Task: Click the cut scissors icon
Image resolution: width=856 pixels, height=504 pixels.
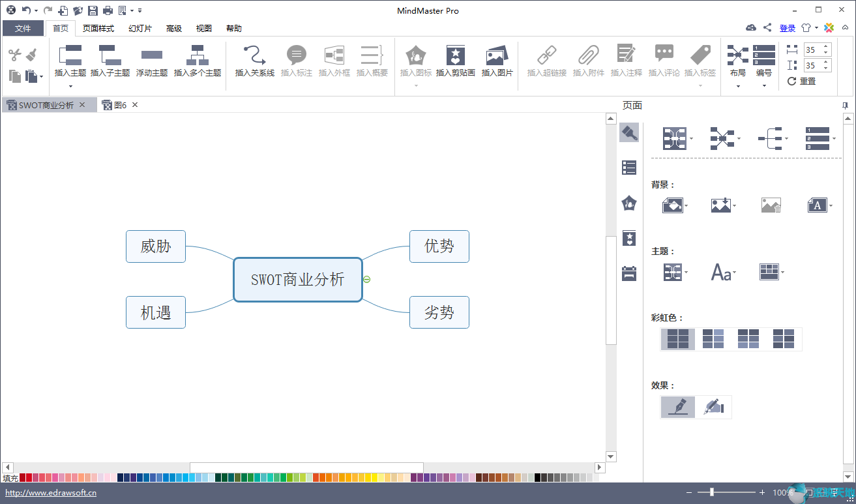Action: coord(15,55)
